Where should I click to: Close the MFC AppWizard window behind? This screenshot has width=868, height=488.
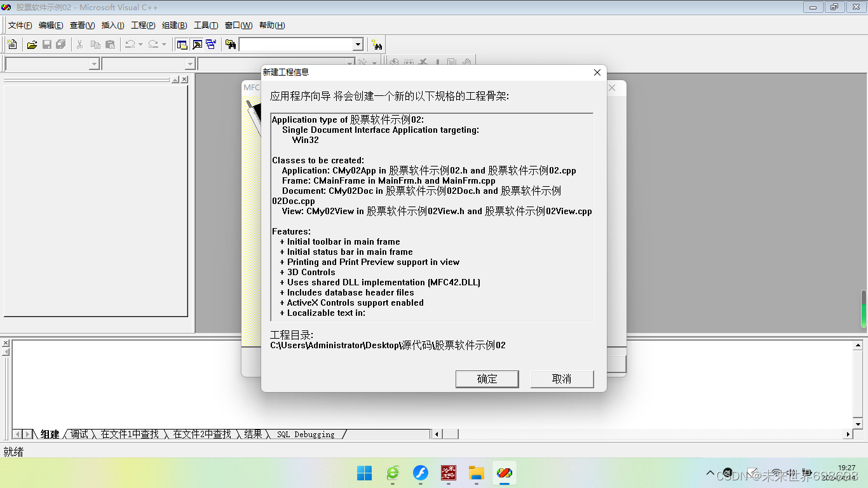point(612,88)
